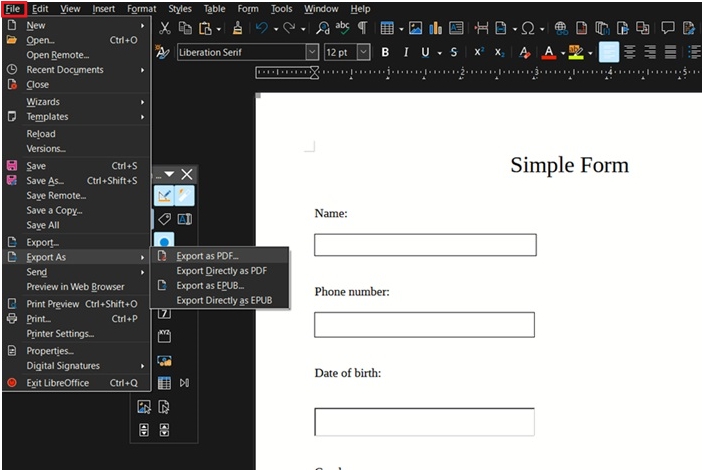
Task: Open the Paste options dropdown arrow
Action: tap(218, 29)
